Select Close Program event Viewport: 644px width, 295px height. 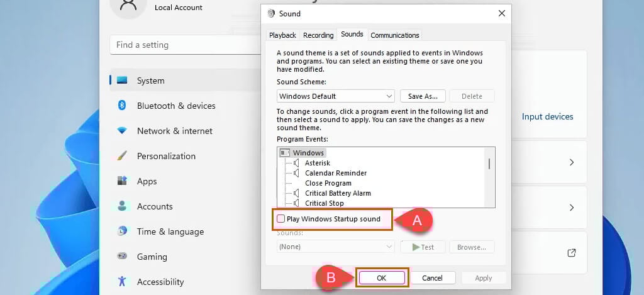(328, 183)
